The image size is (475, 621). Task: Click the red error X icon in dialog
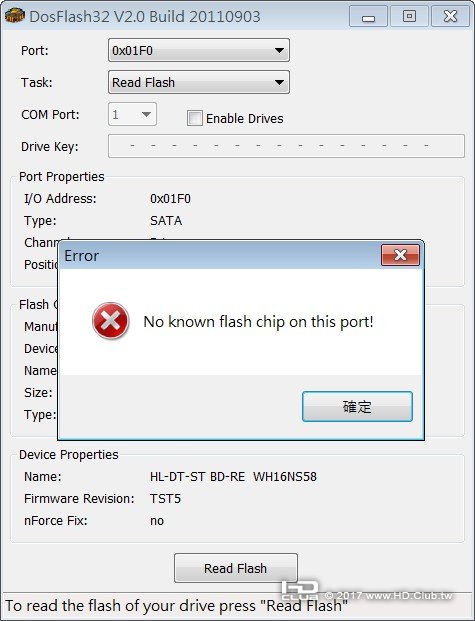pyautogui.click(x=111, y=321)
